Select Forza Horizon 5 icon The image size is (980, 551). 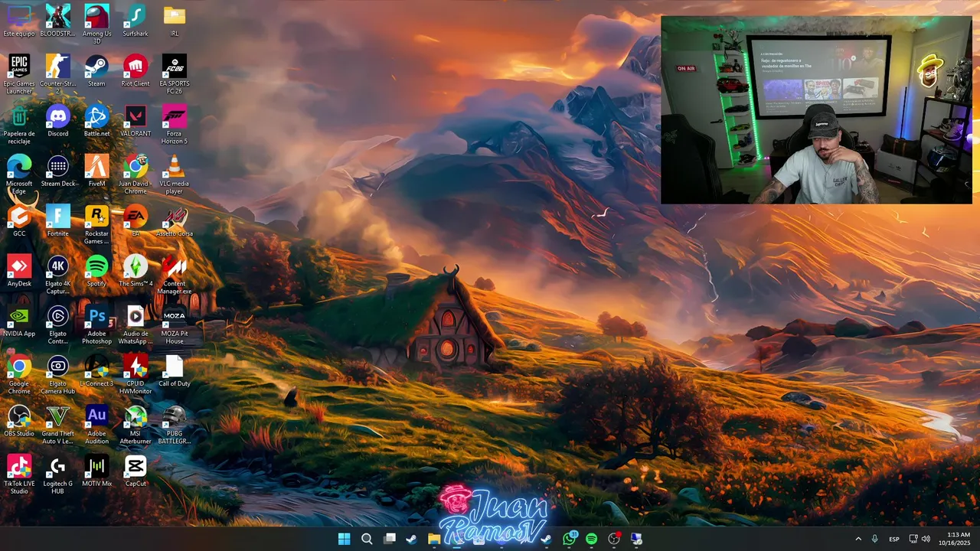[175, 125]
